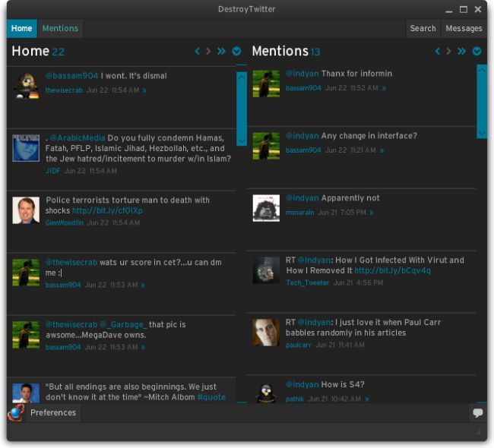The width and height of the screenshot is (494, 448).
Task: Click timestamp 'Jun 21 11:41 AM'
Action: [x=340, y=345]
